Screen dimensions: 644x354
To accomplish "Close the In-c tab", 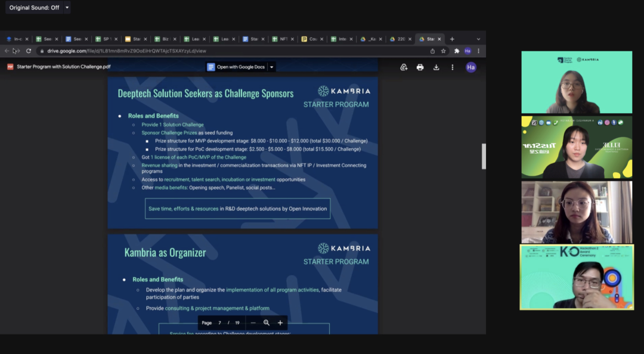I will 27,39.
